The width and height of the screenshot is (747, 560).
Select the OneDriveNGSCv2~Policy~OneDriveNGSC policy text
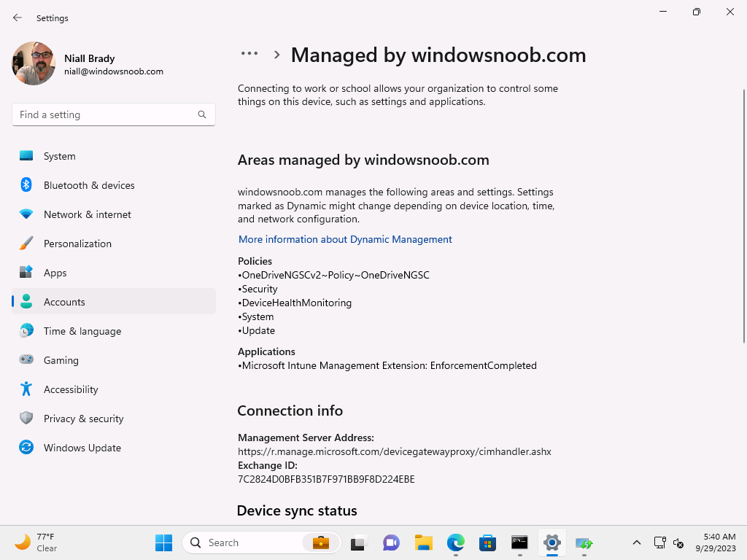pos(336,275)
